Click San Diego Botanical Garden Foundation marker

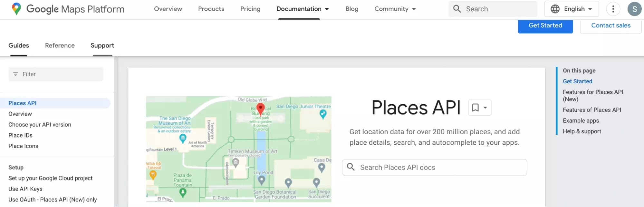[288, 183]
